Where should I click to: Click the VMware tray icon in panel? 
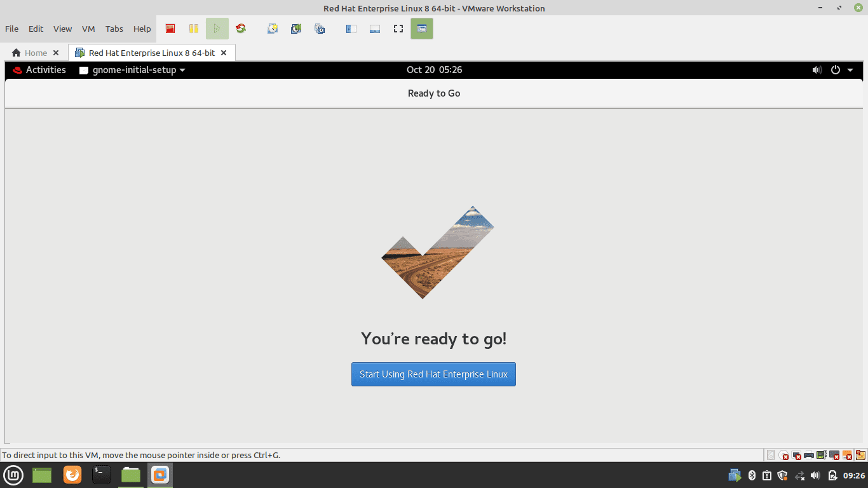pos(735,475)
